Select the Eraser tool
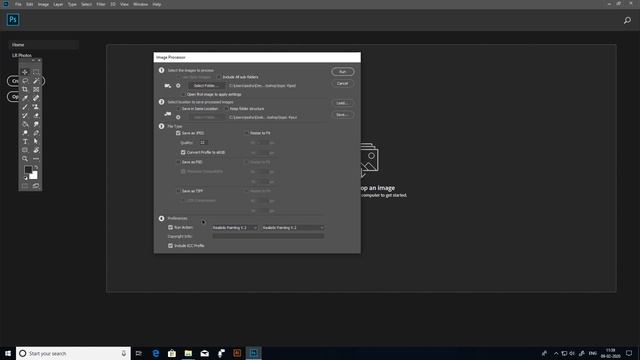This screenshot has height=360, width=640. (36, 116)
